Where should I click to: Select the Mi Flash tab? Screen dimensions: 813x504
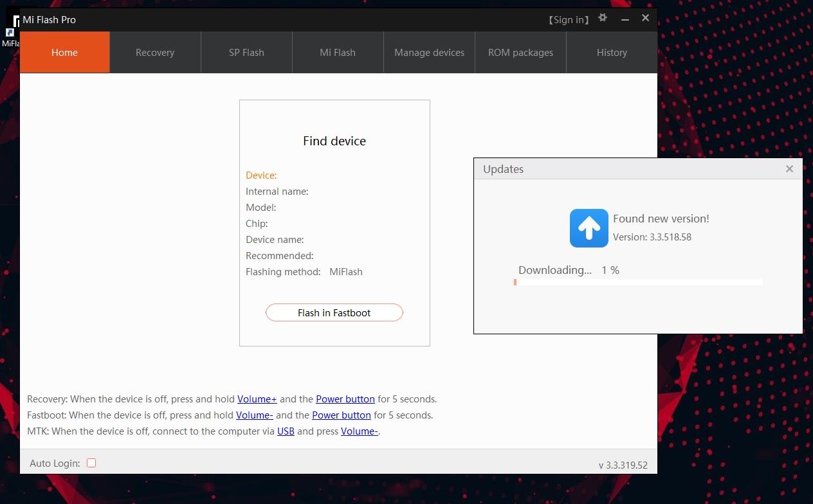tap(338, 53)
